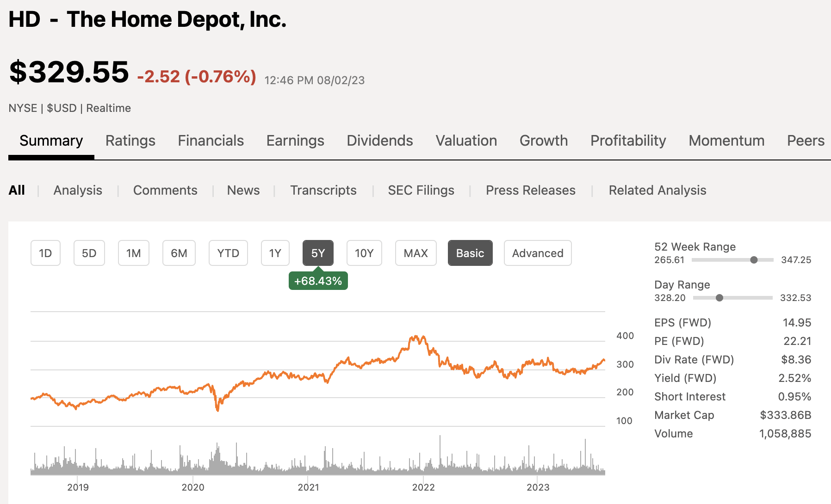The width and height of the screenshot is (831, 504).
Task: Go to the Momentum tab
Action: click(726, 141)
